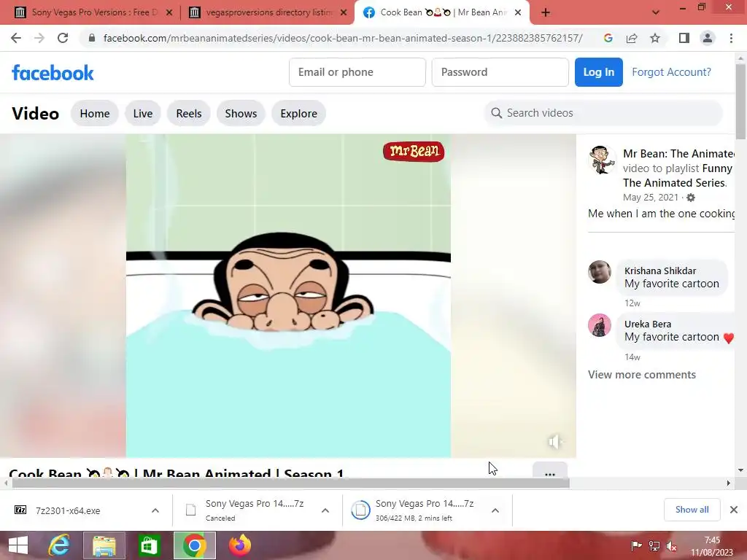Open Krishana Shikdar's profile picture
This screenshot has width=747, height=560.
pos(600,272)
